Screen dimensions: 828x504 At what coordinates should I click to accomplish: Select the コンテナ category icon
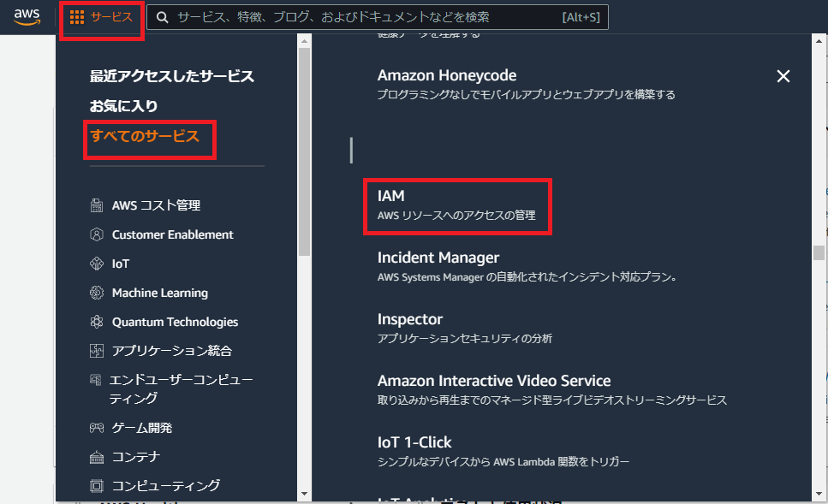click(97, 457)
